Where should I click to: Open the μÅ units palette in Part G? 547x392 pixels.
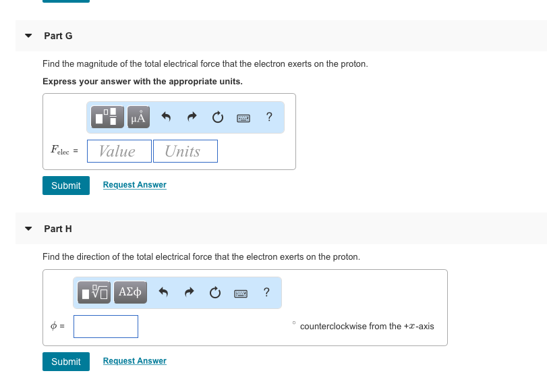point(138,117)
